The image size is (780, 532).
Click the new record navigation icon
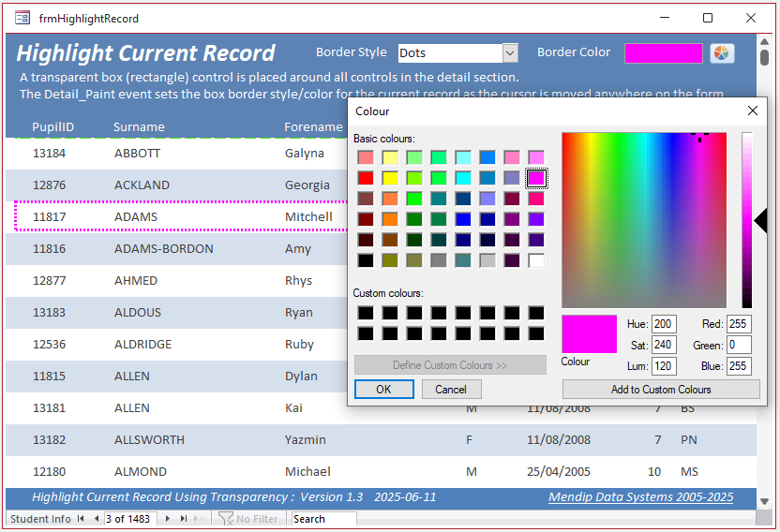(x=200, y=519)
